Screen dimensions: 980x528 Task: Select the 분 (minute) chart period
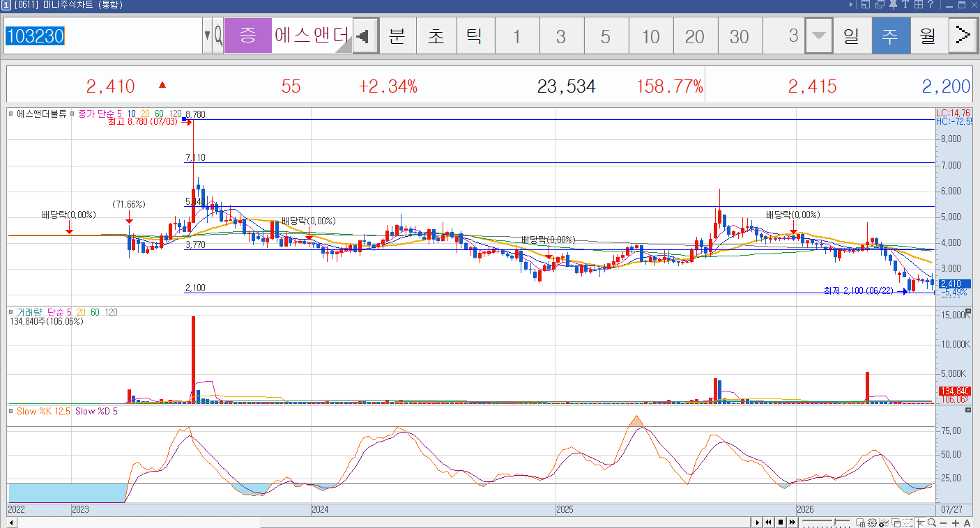coord(397,36)
